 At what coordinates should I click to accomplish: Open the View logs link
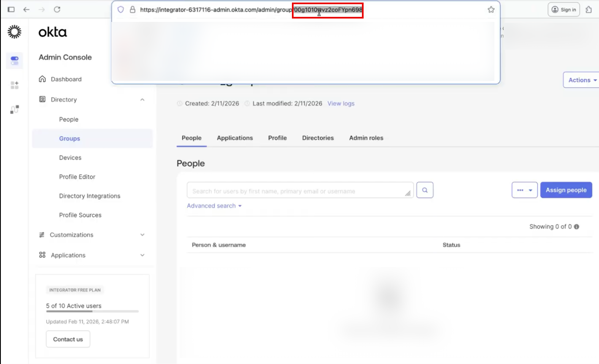point(341,104)
